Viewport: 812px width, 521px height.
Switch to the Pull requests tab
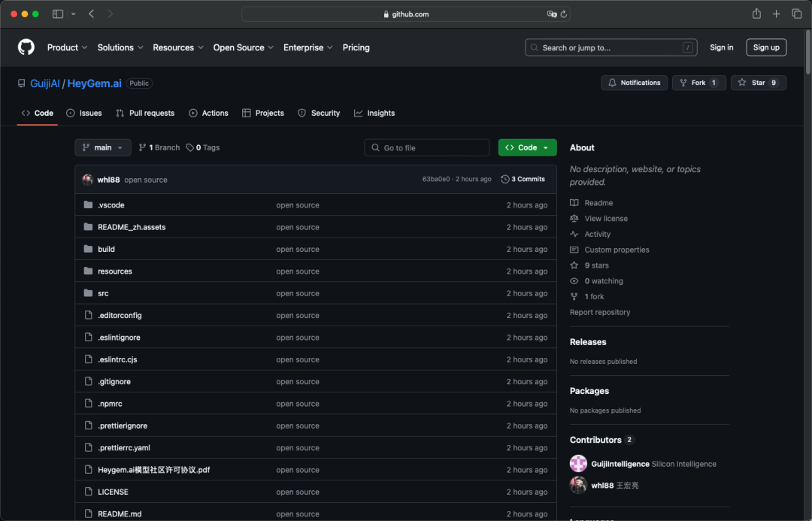[145, 113]
